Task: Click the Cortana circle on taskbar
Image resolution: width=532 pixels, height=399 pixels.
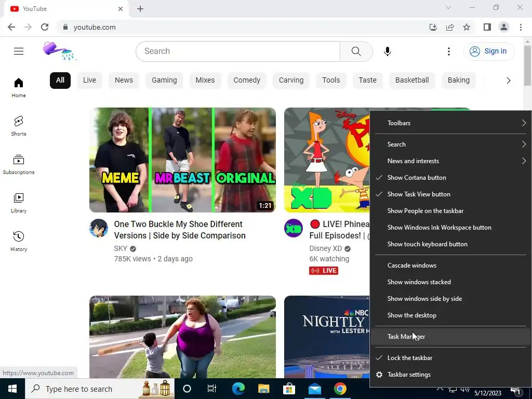Action: tap(187, 389)
